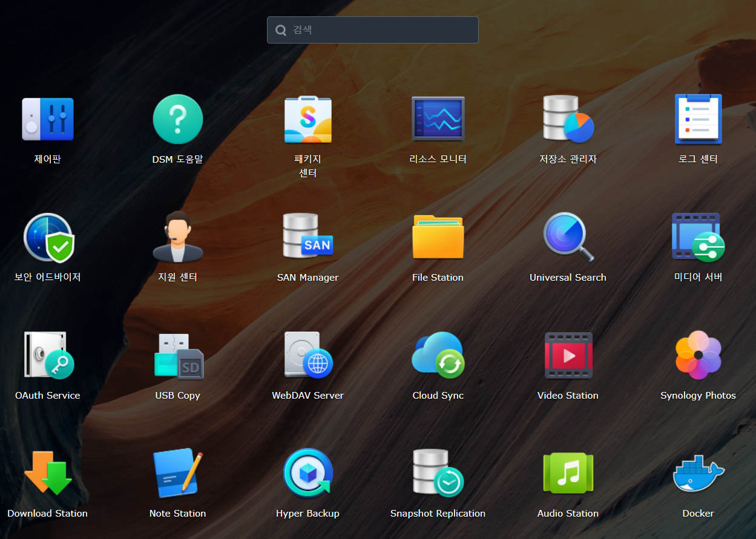Click the magnifier icon in search box

click(x=281, y=30)
